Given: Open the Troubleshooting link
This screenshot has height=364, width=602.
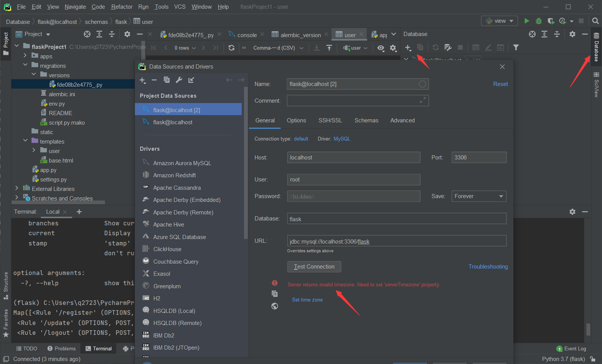Looking at the screenshot, I should pos(488,267).
